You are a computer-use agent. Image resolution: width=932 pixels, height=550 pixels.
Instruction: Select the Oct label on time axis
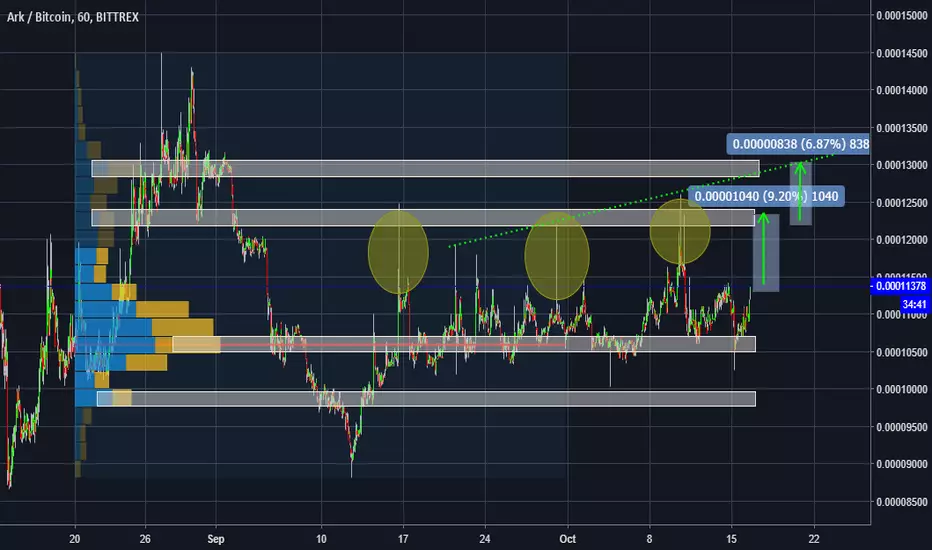(x=568, y=539)
